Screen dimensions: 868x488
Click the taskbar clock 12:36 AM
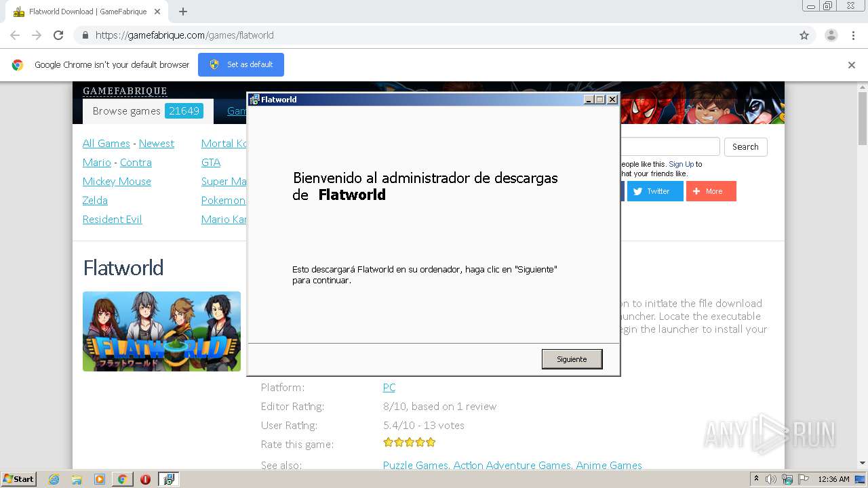tap(833, 479)
